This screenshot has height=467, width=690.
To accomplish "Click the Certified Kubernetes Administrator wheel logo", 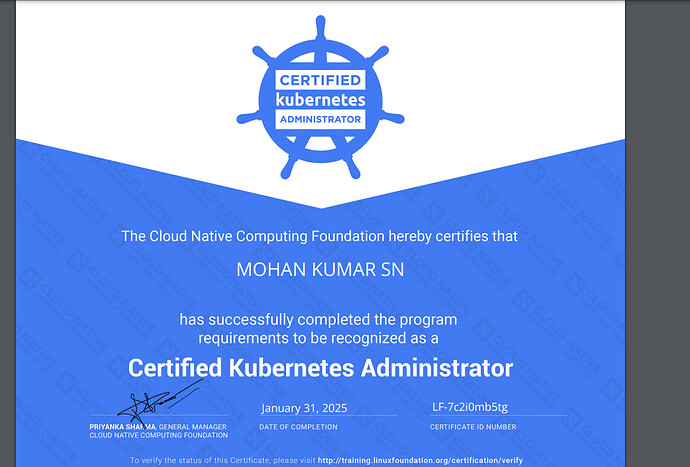I will click(320, 98).
